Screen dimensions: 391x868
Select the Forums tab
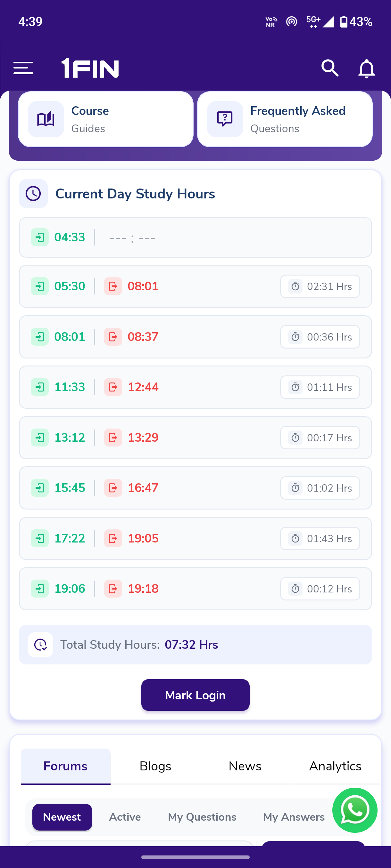point(65,766)
